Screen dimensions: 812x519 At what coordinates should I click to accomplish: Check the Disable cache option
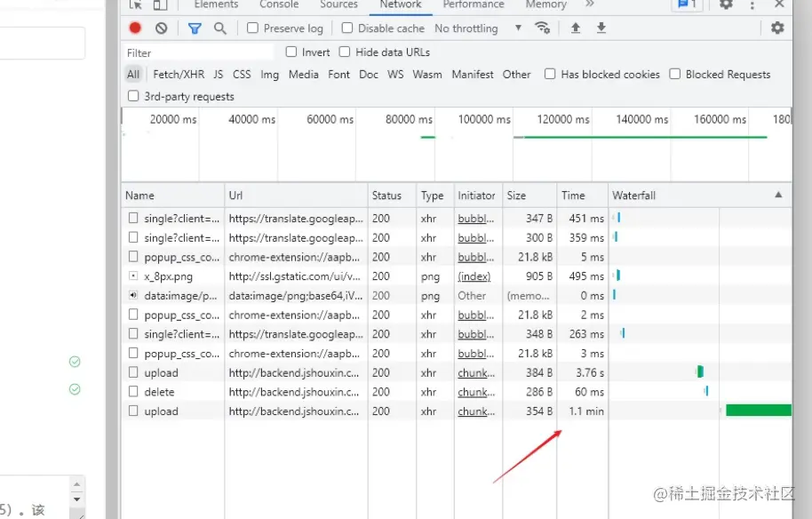(346, 28)
